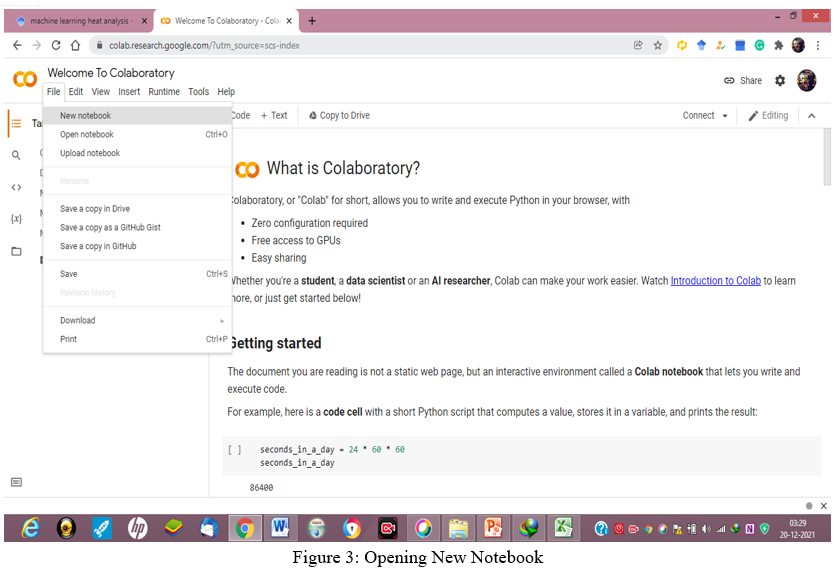835x575 pixels.
Task: Open the Edit menu
Action: point(76,92)
